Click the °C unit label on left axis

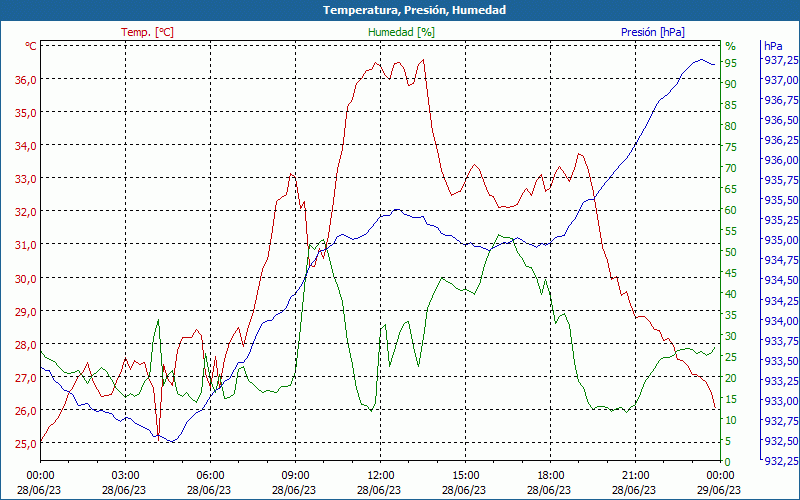click(x=31, y=46)
